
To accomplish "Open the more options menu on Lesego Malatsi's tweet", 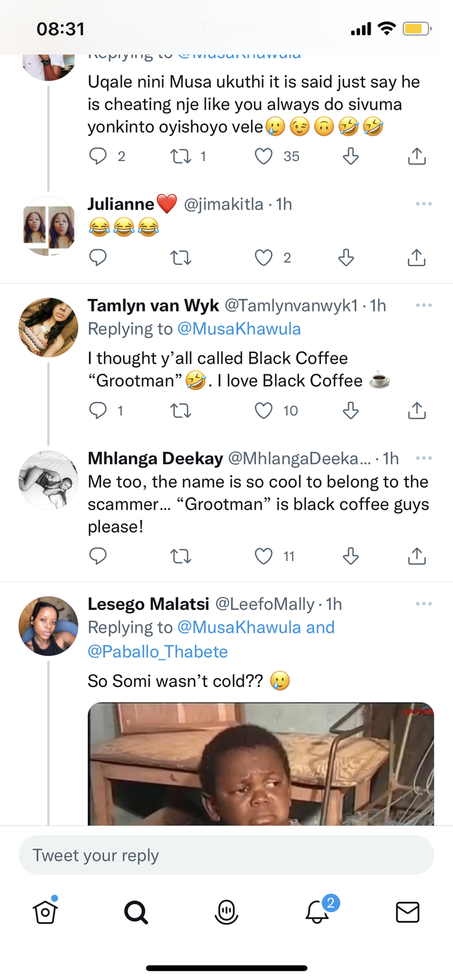I will [x=424, y=603].
